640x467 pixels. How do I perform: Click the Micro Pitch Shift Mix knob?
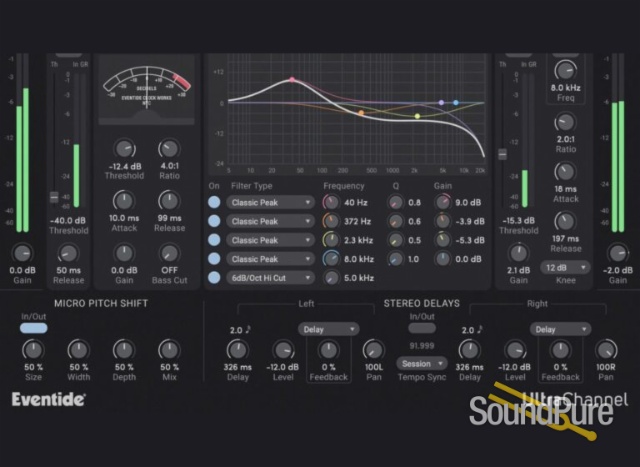pos(169,350)
